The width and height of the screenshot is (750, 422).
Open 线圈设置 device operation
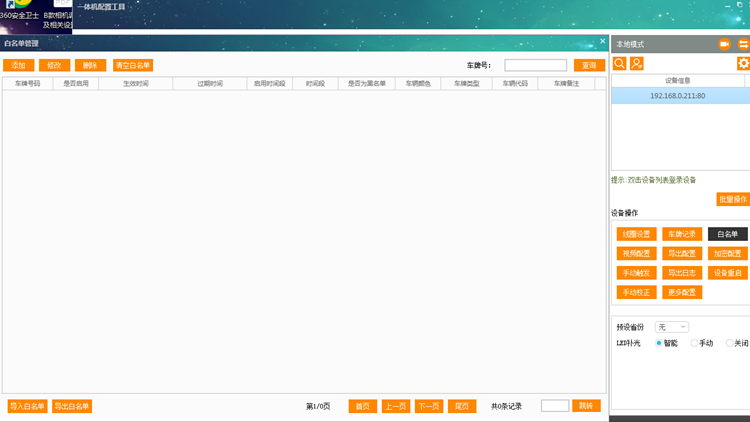(x=637, y=234)
